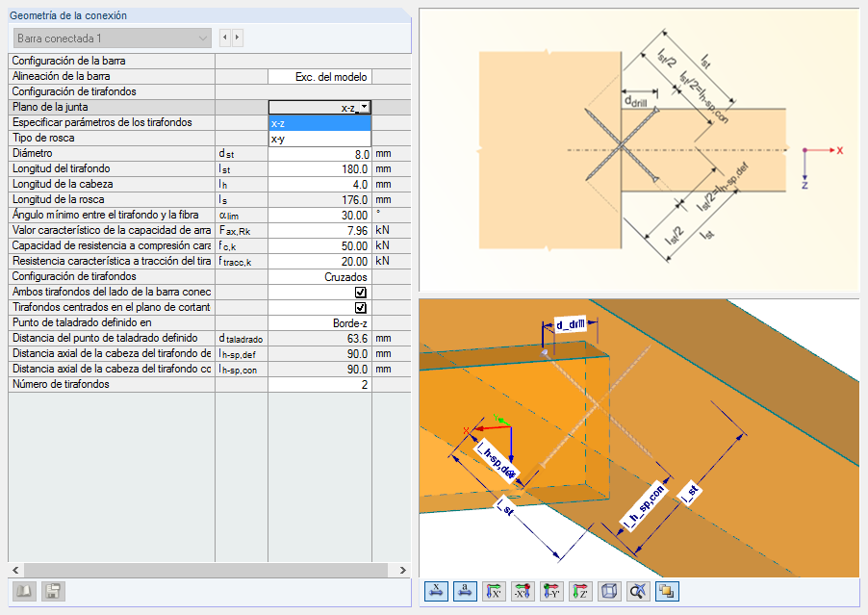Click the 'Exc. del modelo' alignment value

click(319, 77)
